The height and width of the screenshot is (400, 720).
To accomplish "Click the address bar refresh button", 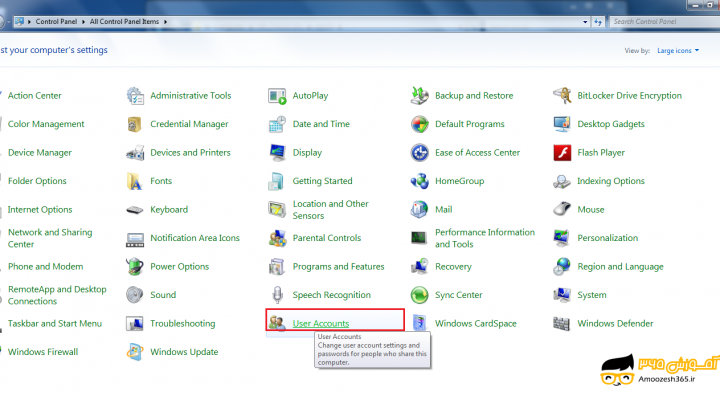I will click(x=598, y=22).
